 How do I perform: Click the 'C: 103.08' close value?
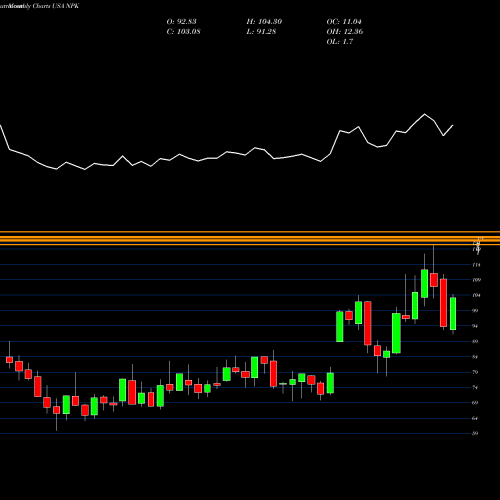183,32
